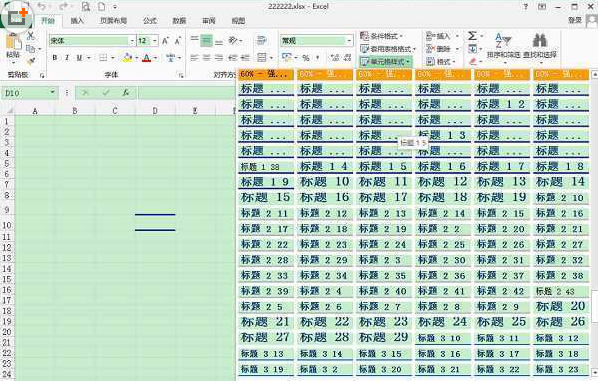Click the Sort and Filter A-Z icon
Viewport: 598px width, 381px height.
tap(503, 40)
